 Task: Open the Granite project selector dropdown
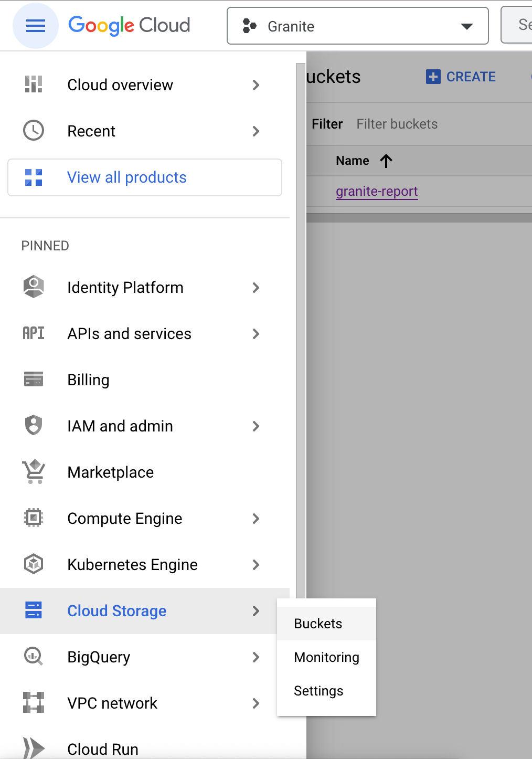358,26
